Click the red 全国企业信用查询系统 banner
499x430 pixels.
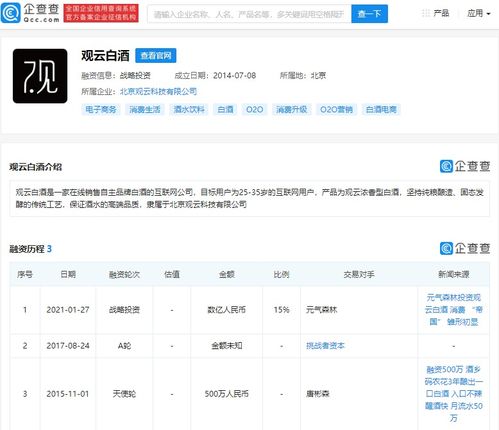[101, 13]
